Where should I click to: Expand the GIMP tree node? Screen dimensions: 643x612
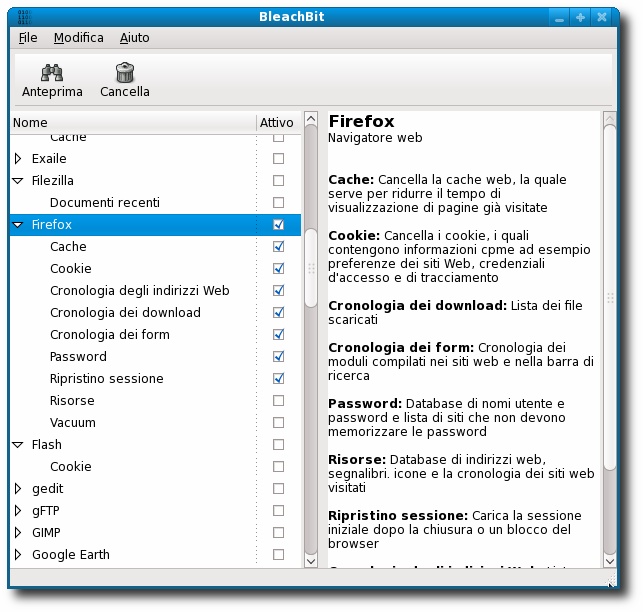click(x=18, y=532)
